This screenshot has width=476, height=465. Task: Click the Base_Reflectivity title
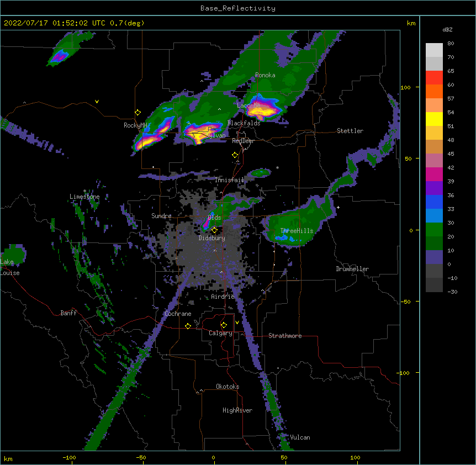pos(238,8)
